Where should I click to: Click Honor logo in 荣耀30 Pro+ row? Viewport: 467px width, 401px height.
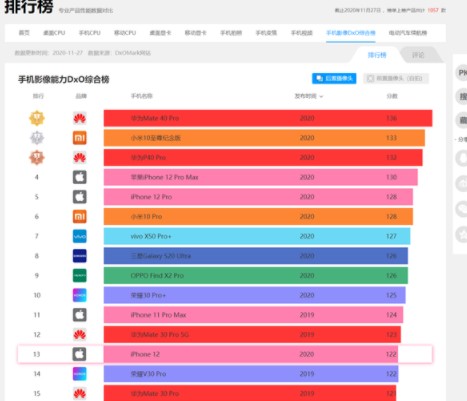click(80, 295)
